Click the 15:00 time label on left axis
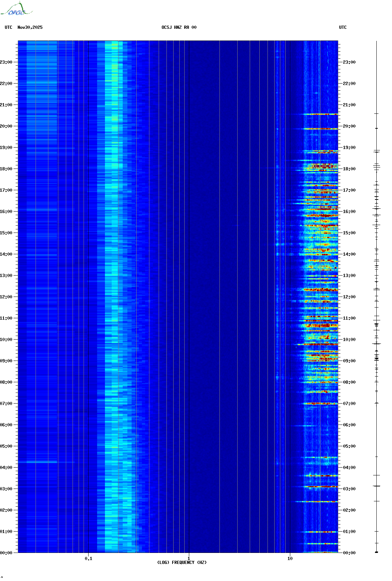392x581 pixels. click(6, 233)
